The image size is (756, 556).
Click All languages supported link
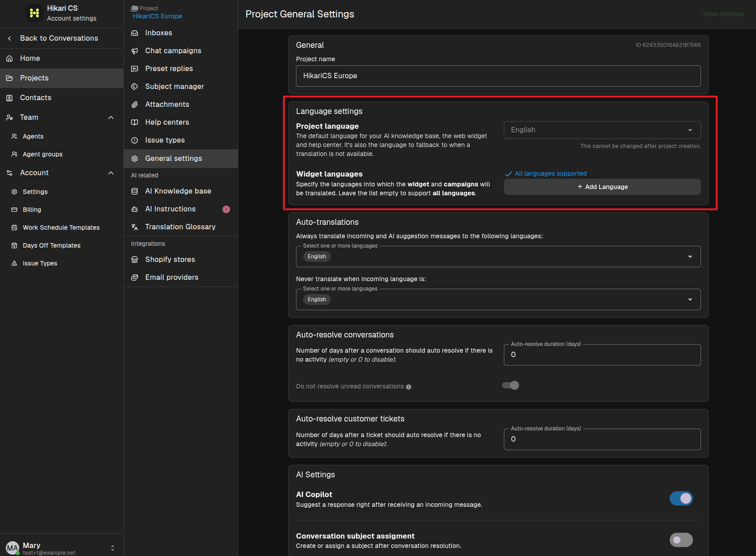[550, 173]
